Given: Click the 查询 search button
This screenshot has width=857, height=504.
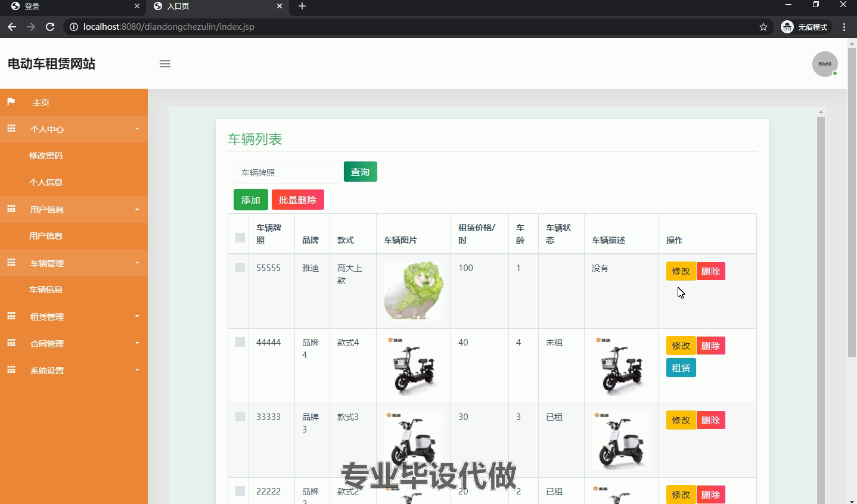Looking at the screenshot, I should click(361, 172).
